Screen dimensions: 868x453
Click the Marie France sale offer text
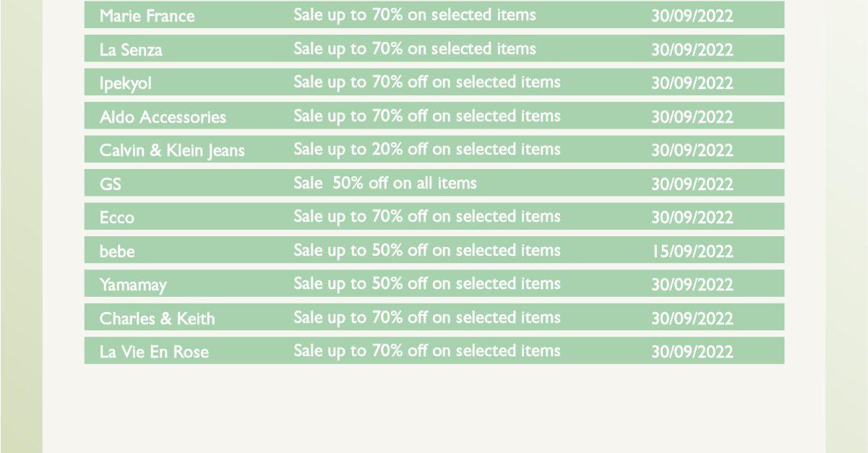pos(415,14)
